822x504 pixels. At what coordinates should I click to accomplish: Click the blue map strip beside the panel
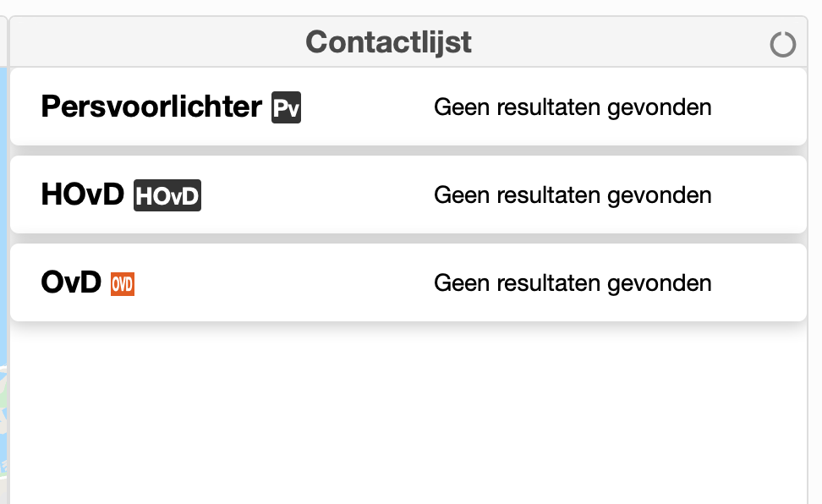(3, 210)
